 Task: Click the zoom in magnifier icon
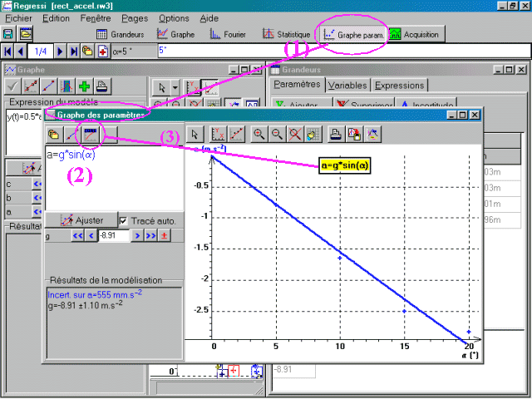(260, 133)
